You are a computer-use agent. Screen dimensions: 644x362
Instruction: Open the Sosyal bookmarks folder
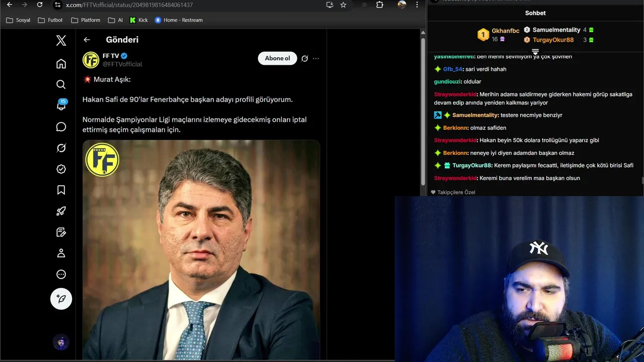click(18, 20)
